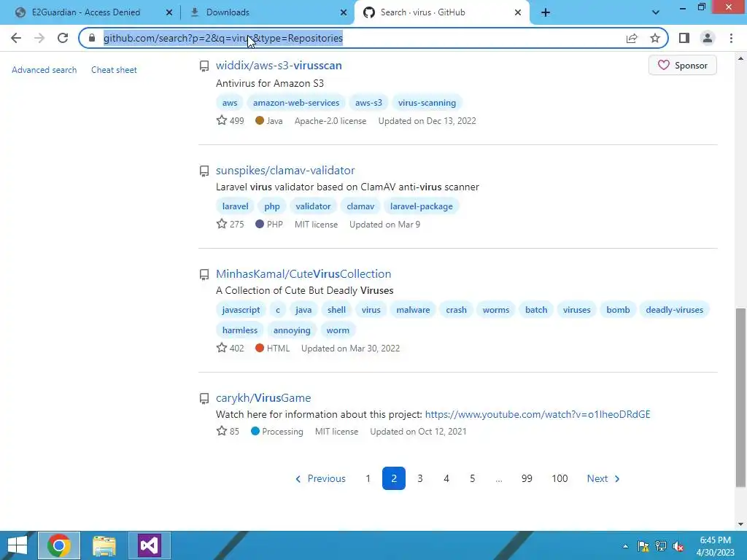Viewport: 747px width, 560px height.
Task: Select the deadly-viruses topic tag
Action: click(x=674, y=310)
